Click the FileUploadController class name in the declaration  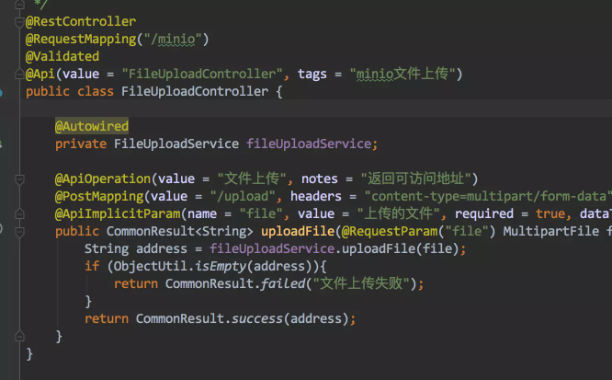194,91
